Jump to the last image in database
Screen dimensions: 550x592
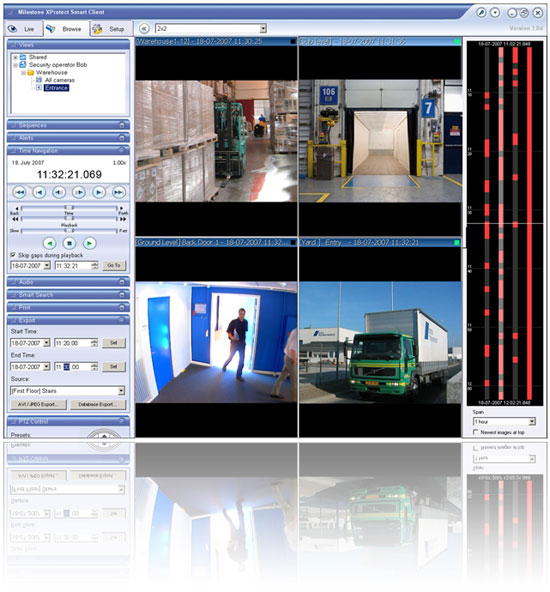pos(118,193)
